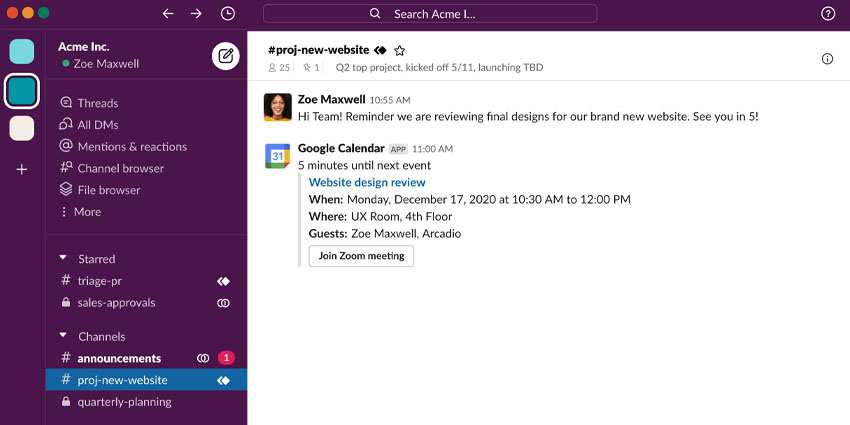The width and height of the screenshot is (850, 425).
Task: Click Zoe Maxwell status in sidebar
Action: [x=101, y=64]
